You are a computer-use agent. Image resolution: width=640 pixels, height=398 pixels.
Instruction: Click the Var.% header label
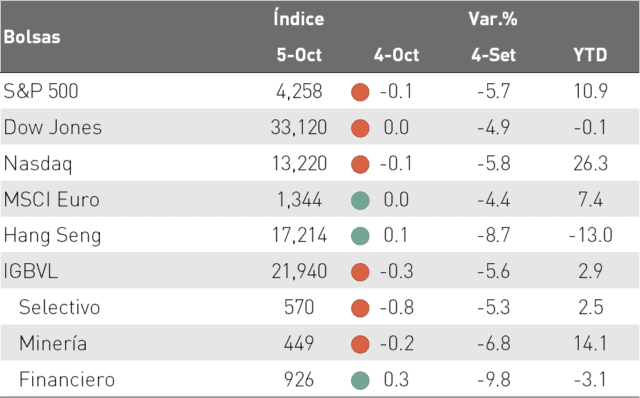coord(493,19)
